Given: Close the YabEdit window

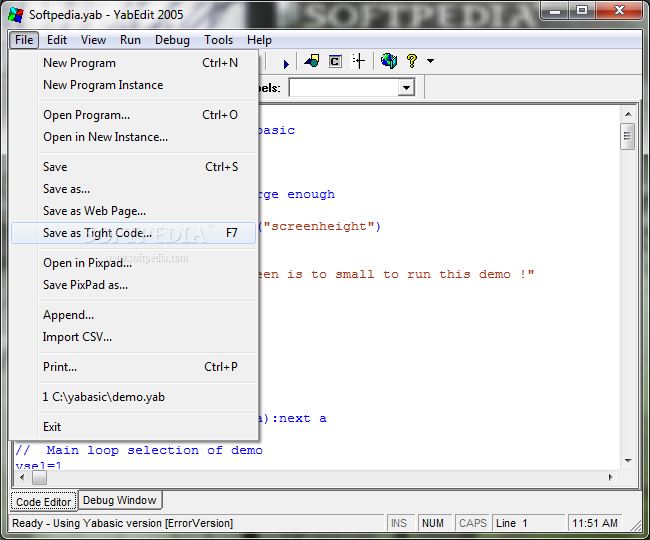Looking at the screenshot, I should (619, 10).
